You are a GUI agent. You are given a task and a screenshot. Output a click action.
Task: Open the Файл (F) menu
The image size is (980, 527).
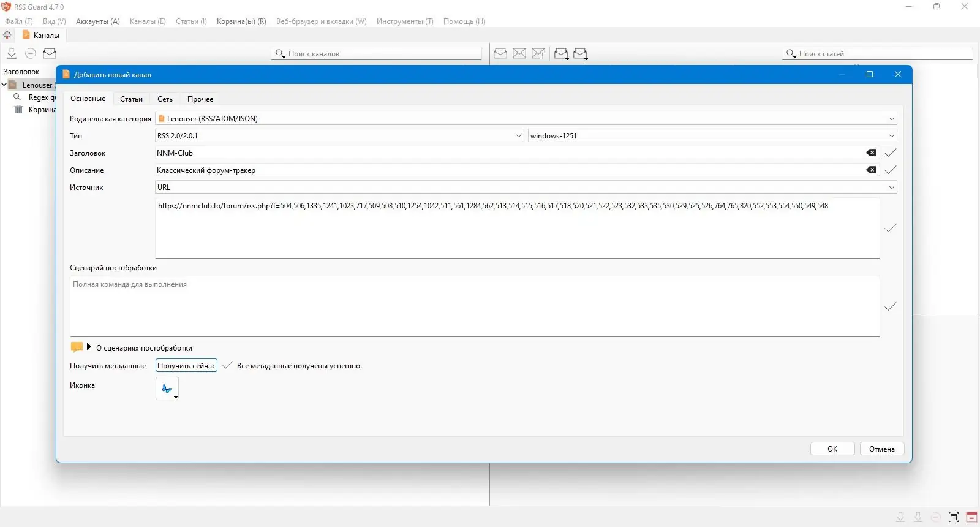coord(19,21)
